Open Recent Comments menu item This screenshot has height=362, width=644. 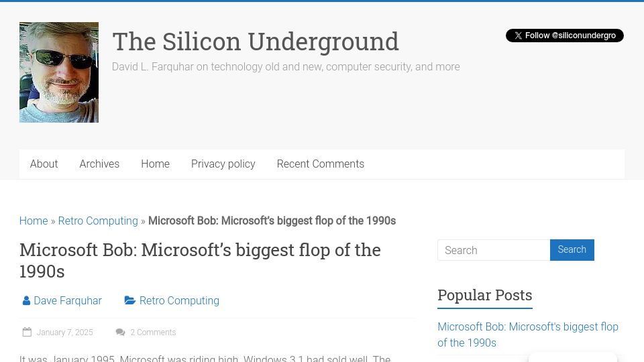321,164
